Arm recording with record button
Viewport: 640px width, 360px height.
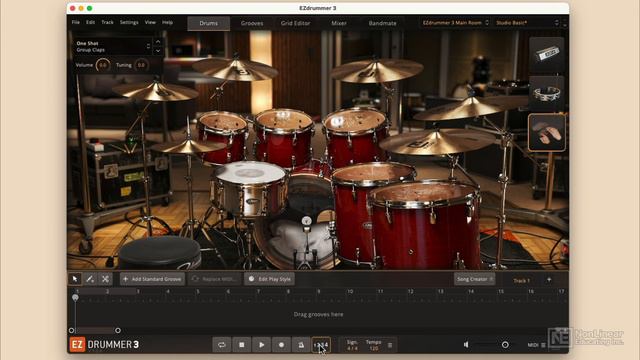click(281, 345)
